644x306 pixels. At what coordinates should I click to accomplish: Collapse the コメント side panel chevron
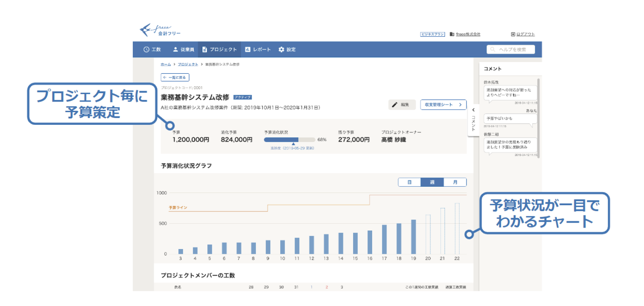[473, 110]
